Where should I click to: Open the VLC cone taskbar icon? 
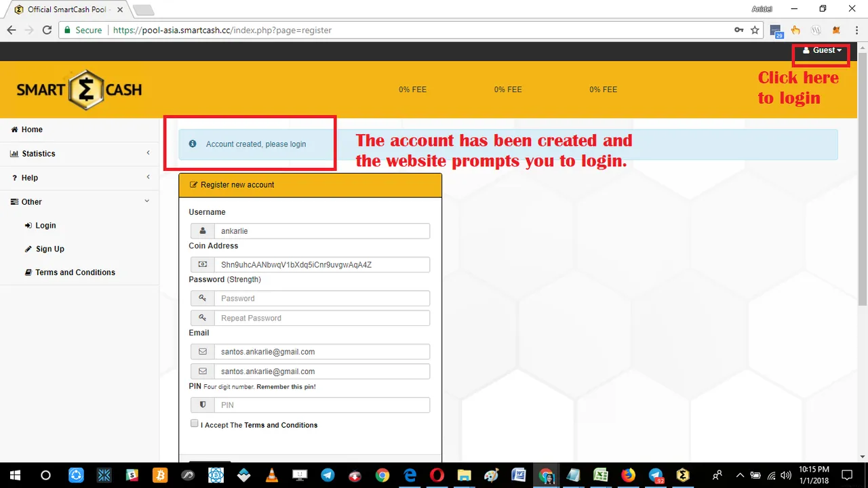tap(271, 475)
